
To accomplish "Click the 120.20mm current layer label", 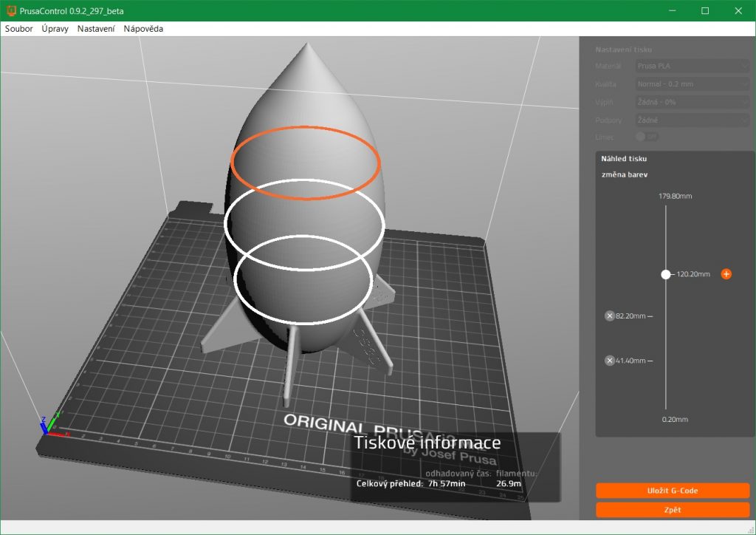I will pyautogui.click(x=693, y=274).
